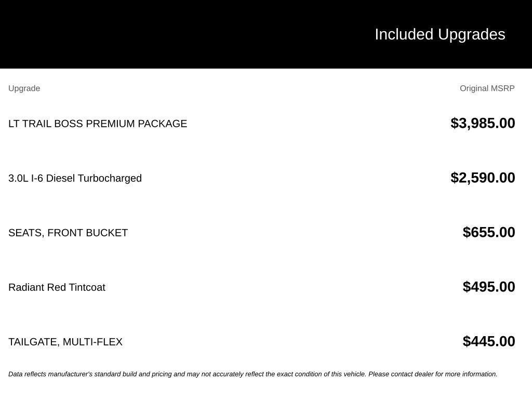Select the Original MSRP column header
The width and height of the screenshot is (532, 399).
487,88
